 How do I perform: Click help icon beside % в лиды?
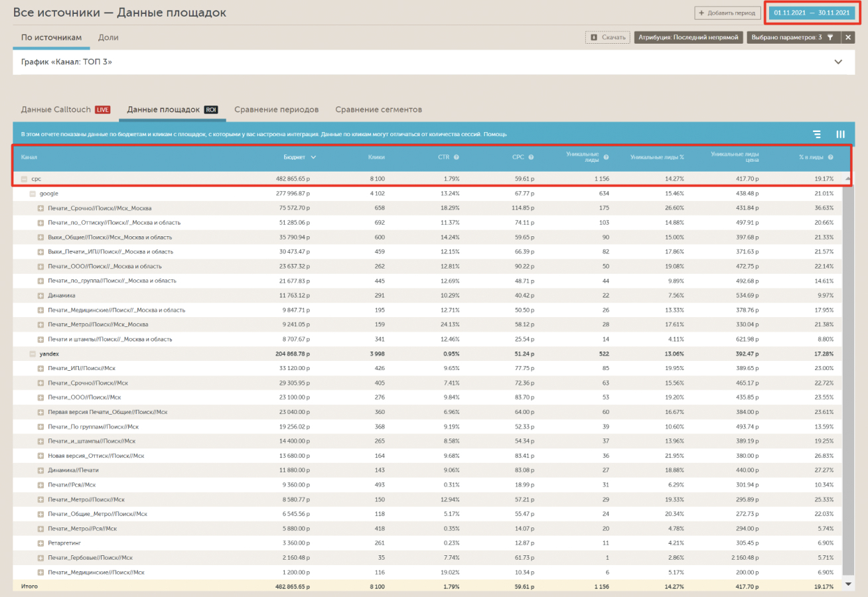(x=830, y=157)
